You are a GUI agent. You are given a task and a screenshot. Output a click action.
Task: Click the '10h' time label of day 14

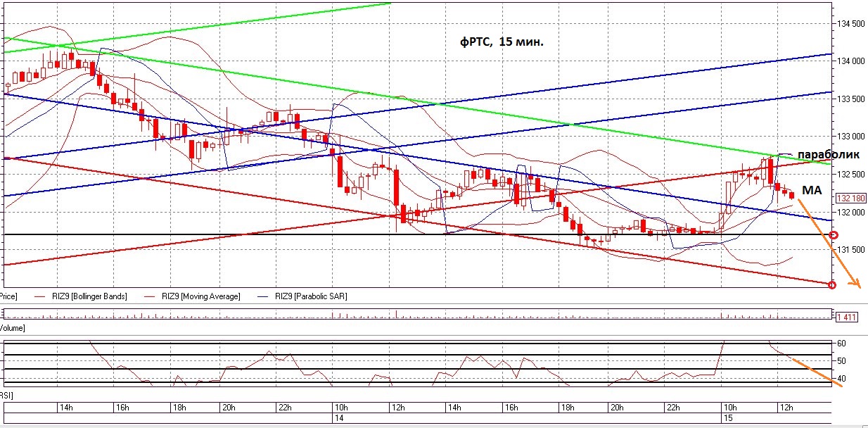[x=340, y=408]
